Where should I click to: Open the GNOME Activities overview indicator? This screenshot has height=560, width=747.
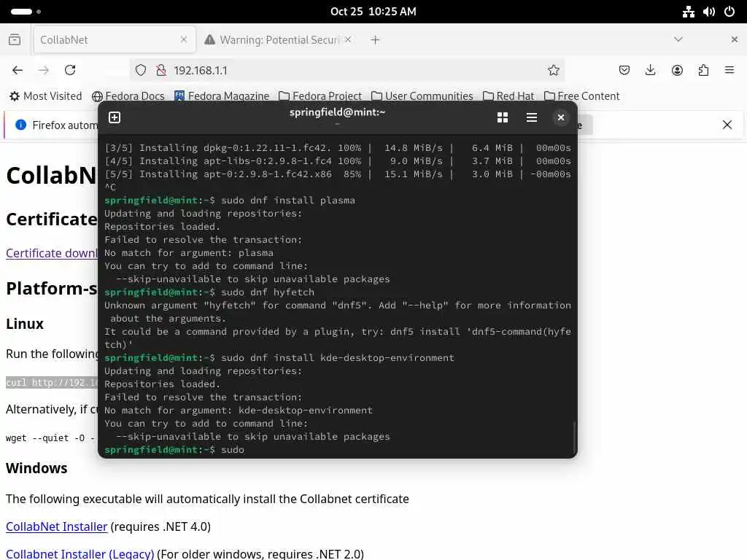click(26, 12)
